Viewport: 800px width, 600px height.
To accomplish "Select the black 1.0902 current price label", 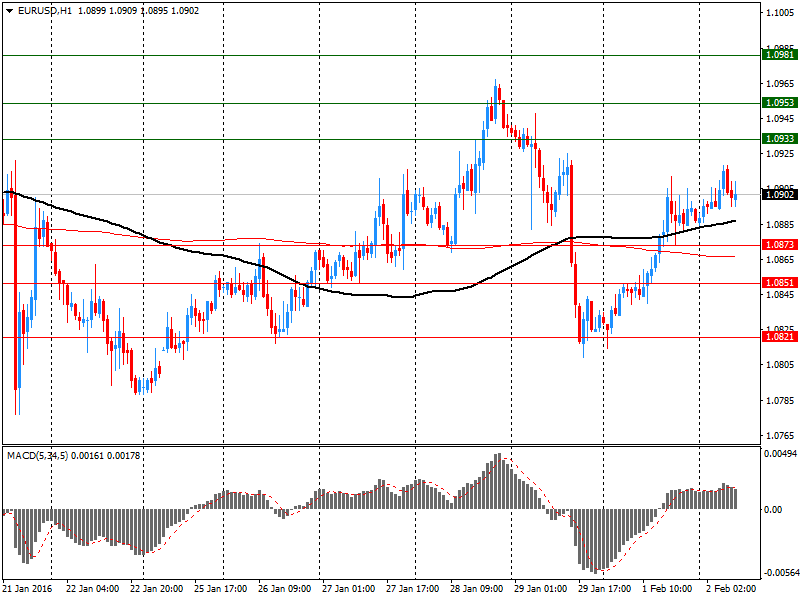I will pos(780,194).
